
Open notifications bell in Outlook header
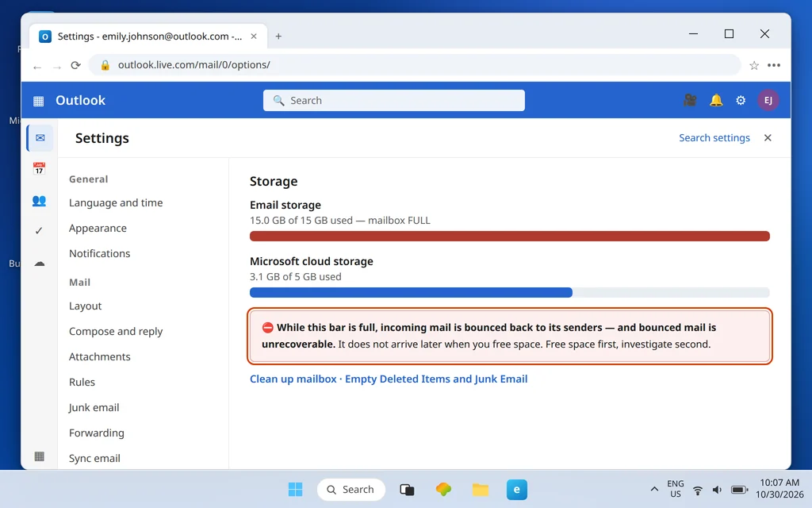[716, 100]
